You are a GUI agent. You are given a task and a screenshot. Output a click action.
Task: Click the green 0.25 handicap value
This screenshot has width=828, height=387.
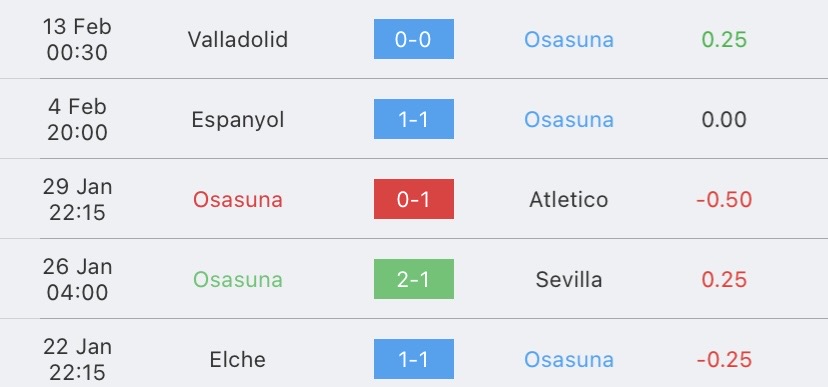click(724, 40)
